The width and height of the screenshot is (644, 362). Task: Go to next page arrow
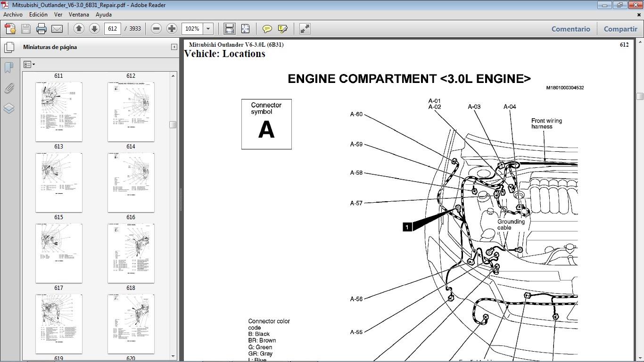point(94,29)
